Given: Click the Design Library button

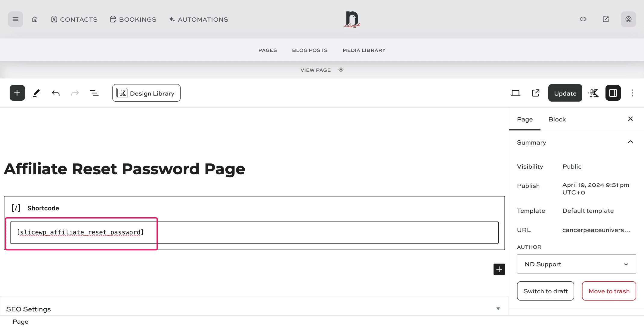Looking at the screenshot, I should coord(146,93).
